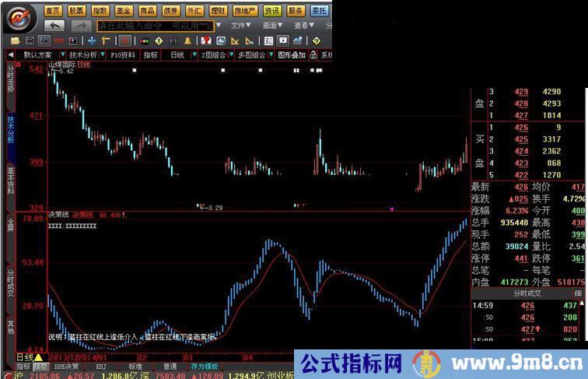
Task: Click the lock icon next to 图形叠加
Action: 313,55
